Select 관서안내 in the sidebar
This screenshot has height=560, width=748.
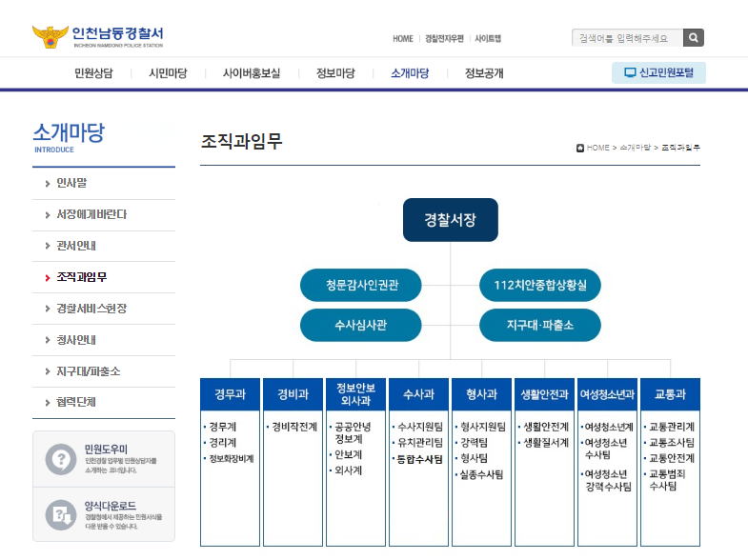(76, 246)
